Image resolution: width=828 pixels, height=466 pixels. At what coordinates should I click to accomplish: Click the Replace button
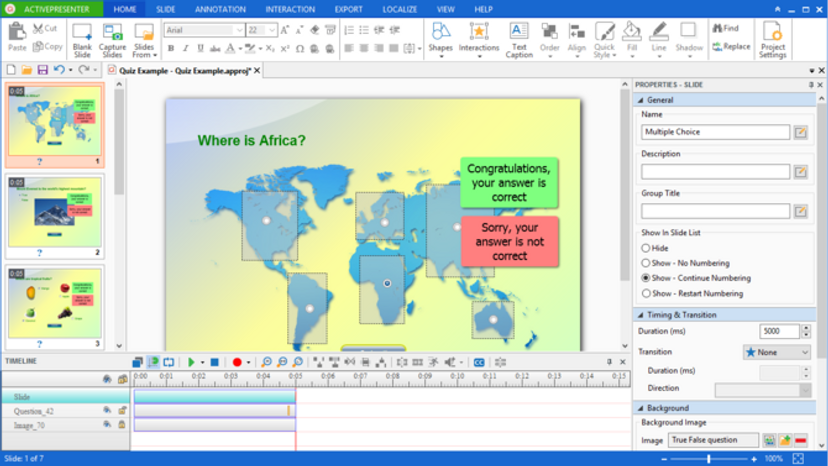[x=730, y=46]
